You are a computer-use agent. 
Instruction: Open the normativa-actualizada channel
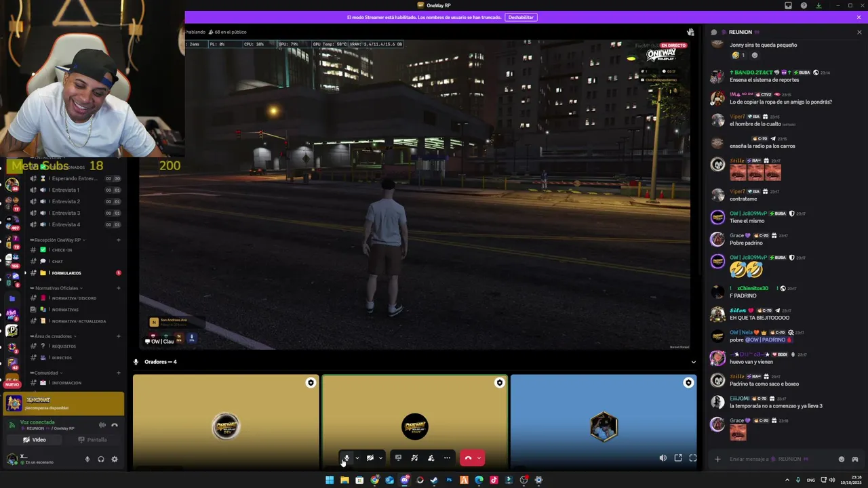point(75,321)
